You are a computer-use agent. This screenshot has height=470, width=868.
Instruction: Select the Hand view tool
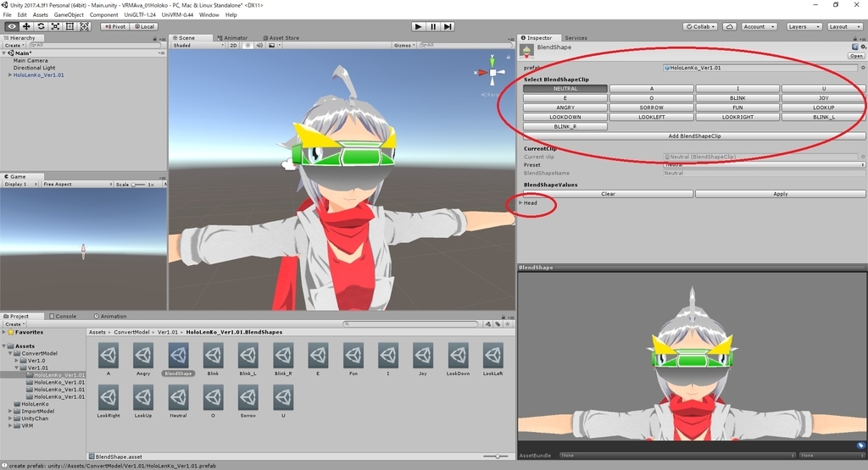[11, 26]
